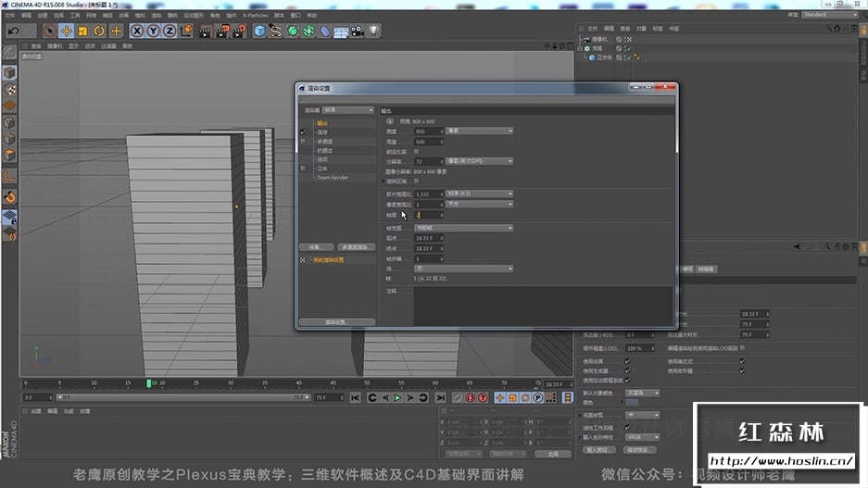The width and height of the screenshot is (868, 488).
Task: Click the make editable icon in sidebar
Action: pos(9,53)
